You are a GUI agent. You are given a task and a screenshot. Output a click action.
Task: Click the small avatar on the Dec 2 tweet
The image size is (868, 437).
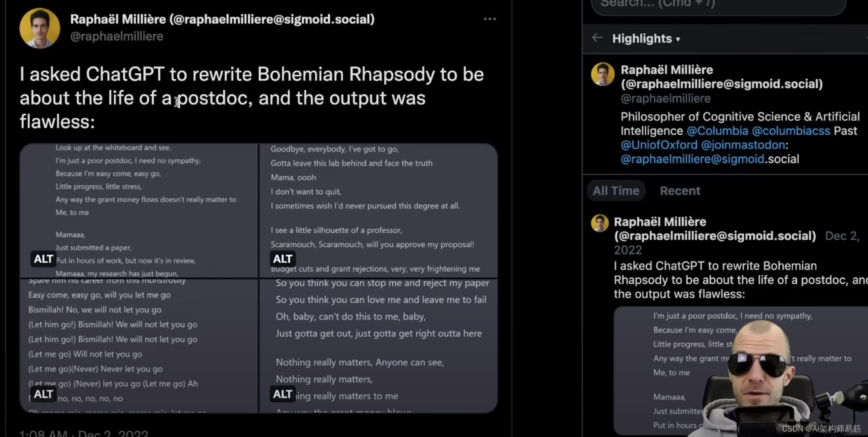click(x=600, y=223)
